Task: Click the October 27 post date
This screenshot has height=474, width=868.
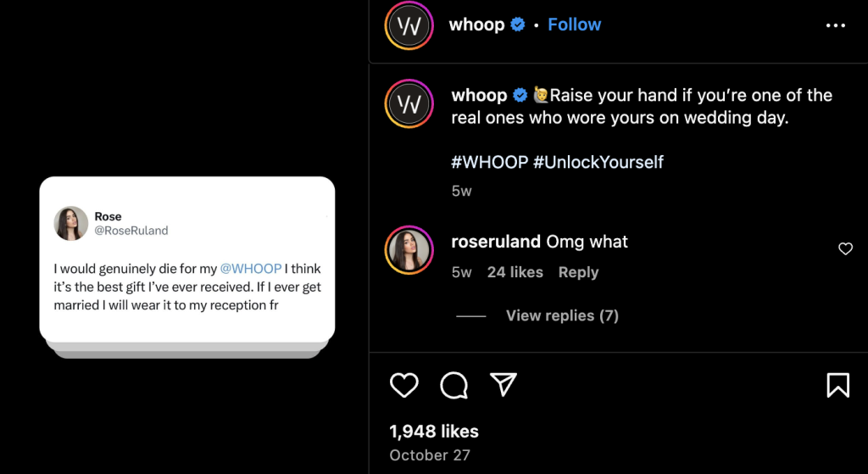Action: click(x=430, y=455)
